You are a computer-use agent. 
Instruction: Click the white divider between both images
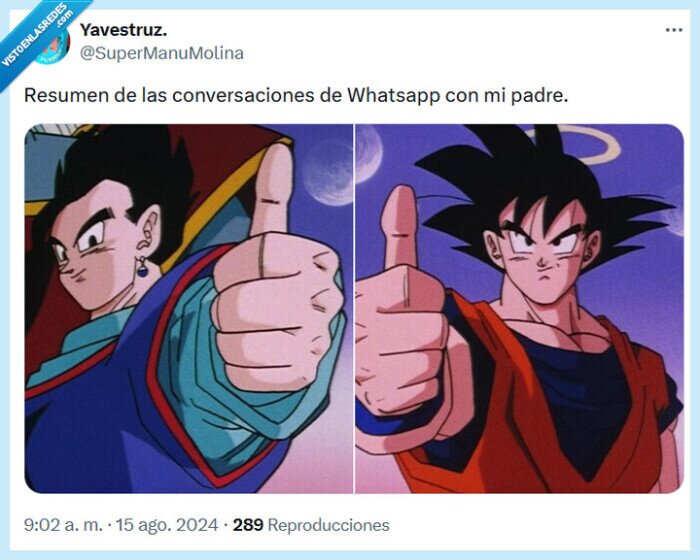tap(354, 309)
